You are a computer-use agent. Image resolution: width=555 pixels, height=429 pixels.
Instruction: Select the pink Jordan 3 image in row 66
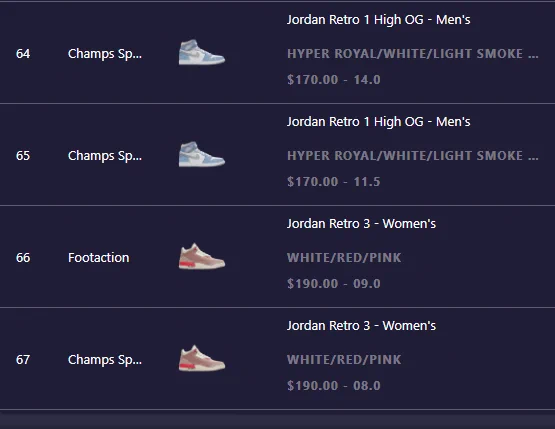tap(202, 256)
